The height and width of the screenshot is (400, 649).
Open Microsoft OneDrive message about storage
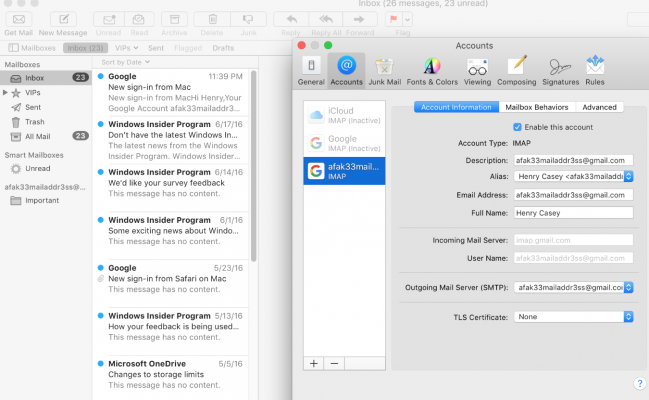coord(171,378)
